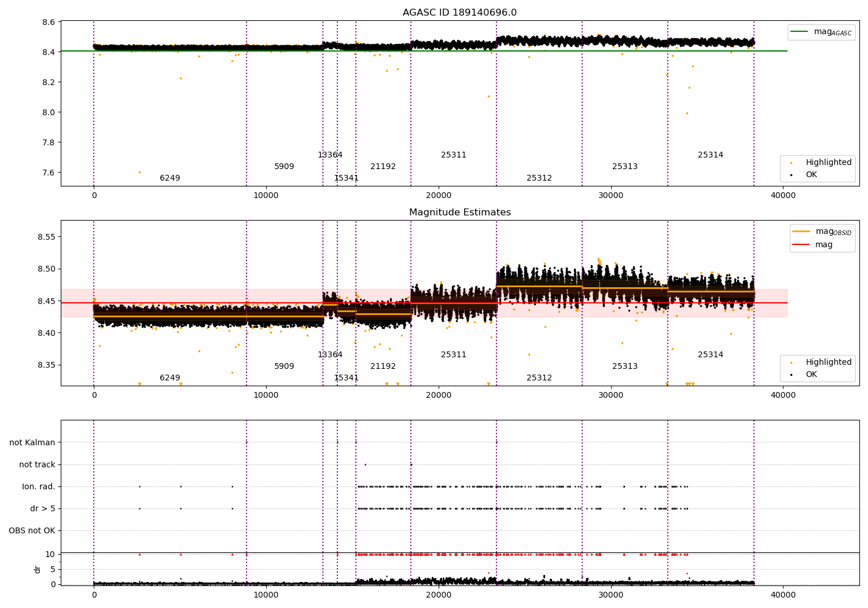Click 'OK' legend entry in the top plot
This screenshot has width=868, height=608.
[805, 174]
